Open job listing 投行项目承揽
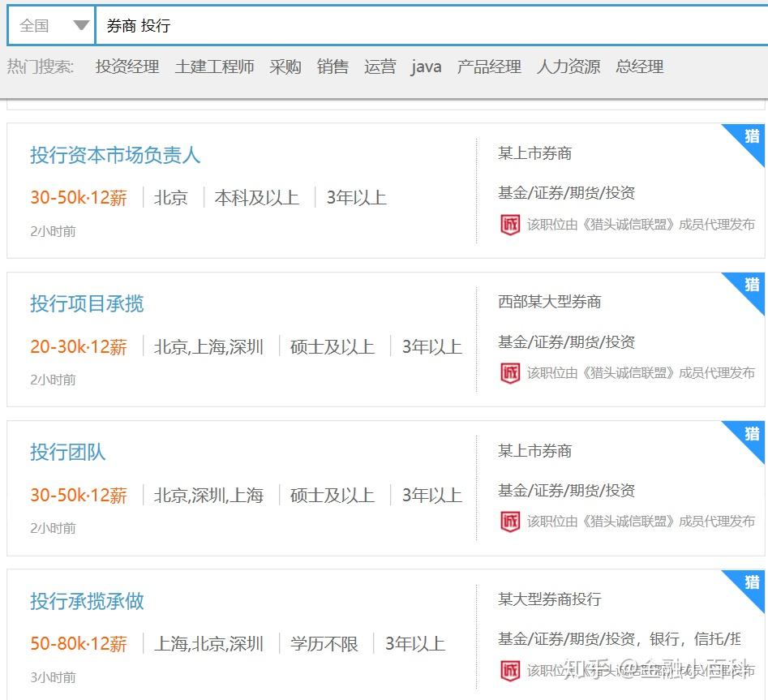The image size is (768, 700). click(87, 303)
